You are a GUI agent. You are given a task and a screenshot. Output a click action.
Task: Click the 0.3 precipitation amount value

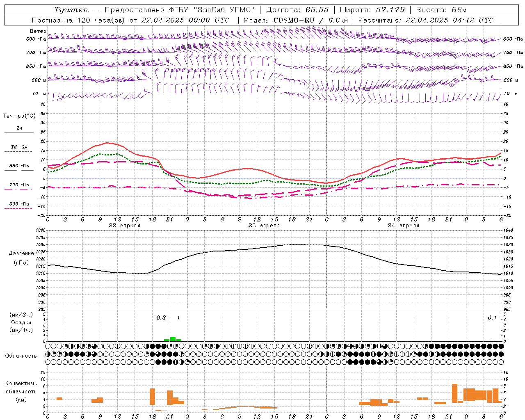pos(161,317)
